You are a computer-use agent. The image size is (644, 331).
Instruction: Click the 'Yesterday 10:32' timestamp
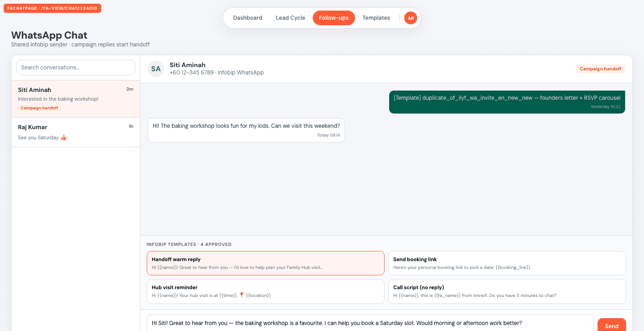[x=605, y=107]
